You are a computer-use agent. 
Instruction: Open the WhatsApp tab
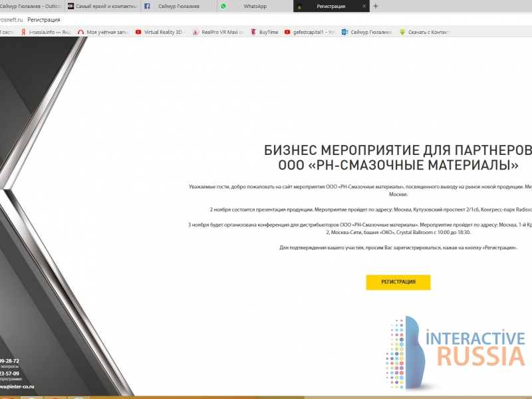[255, 6]
